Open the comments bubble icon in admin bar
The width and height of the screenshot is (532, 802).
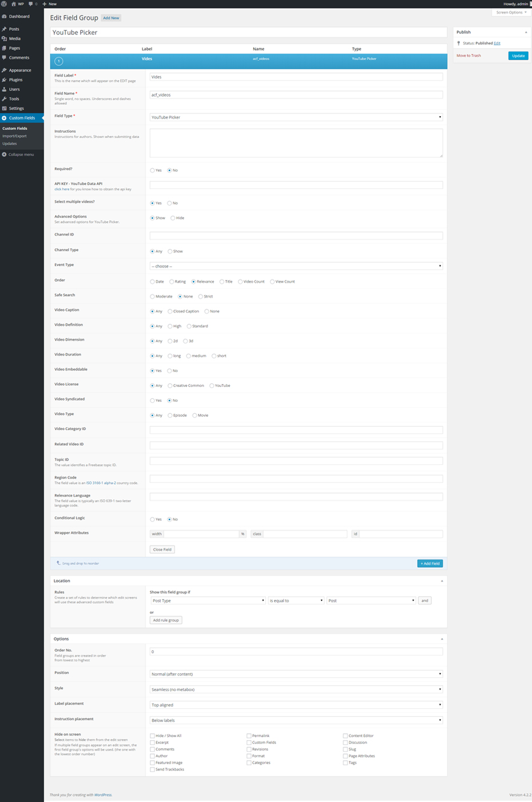click(x=31, y=4)
